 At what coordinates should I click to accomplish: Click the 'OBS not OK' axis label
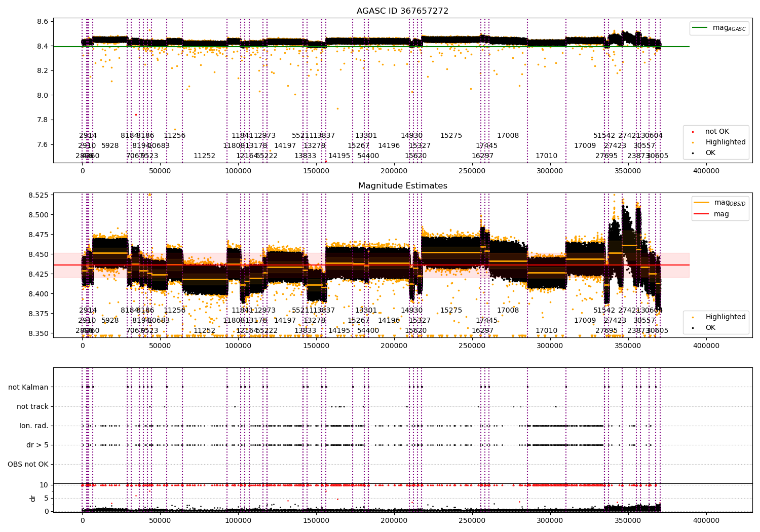click(x=28, y=465)
